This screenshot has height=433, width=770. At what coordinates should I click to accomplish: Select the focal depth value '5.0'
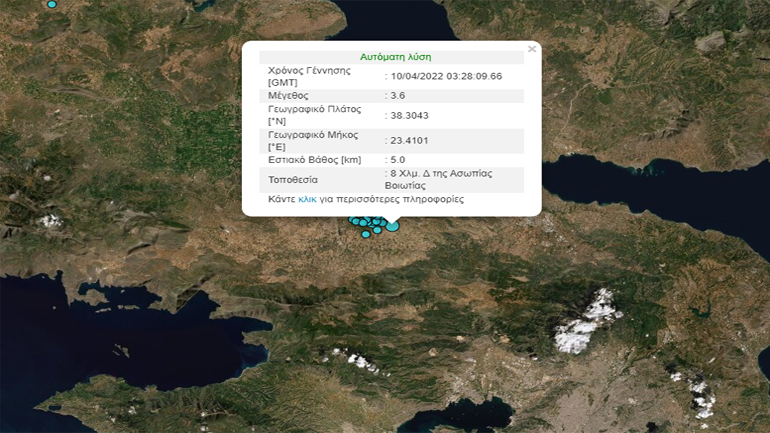(x=398, y=160)
